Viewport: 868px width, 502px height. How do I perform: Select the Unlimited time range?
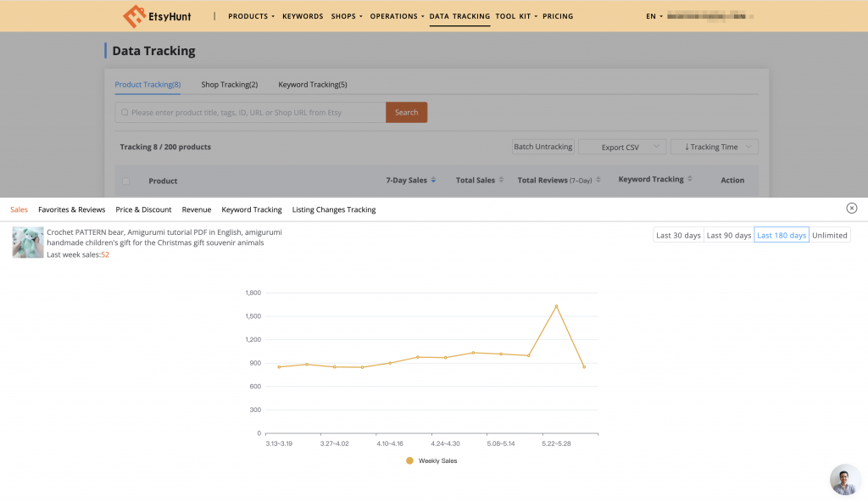point(829,235)
